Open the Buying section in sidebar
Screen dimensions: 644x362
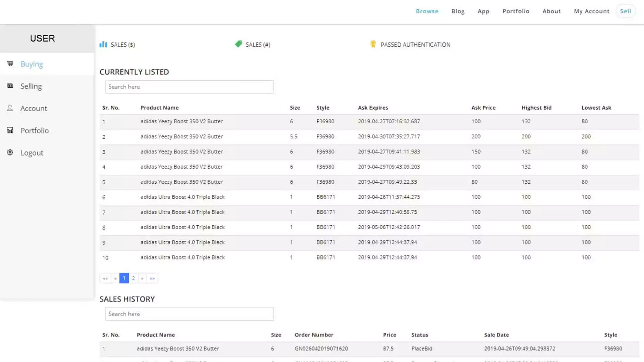point(47,64)
